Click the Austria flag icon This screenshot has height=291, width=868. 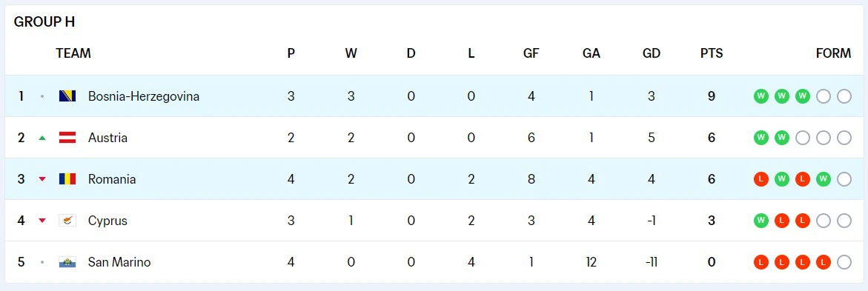67,138
